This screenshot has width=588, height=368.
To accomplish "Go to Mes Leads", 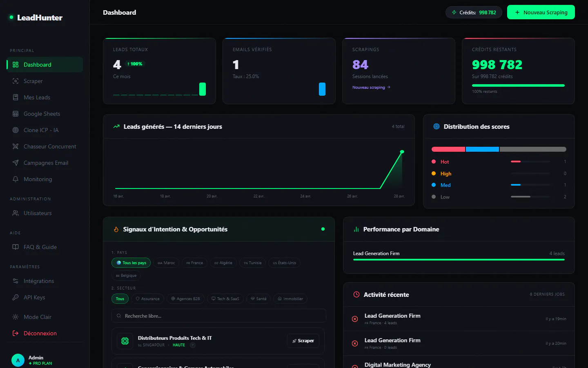I will pos(45,97).
